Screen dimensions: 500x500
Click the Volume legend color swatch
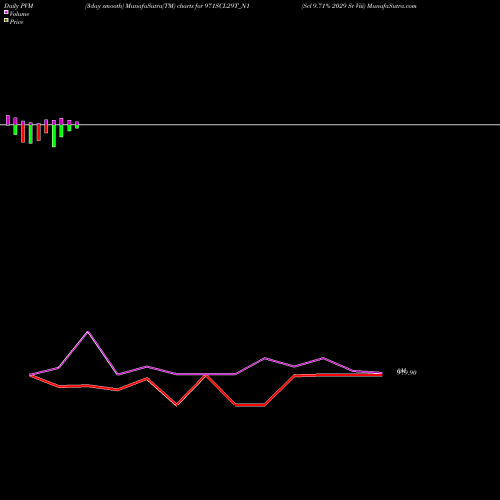(6, 12)
